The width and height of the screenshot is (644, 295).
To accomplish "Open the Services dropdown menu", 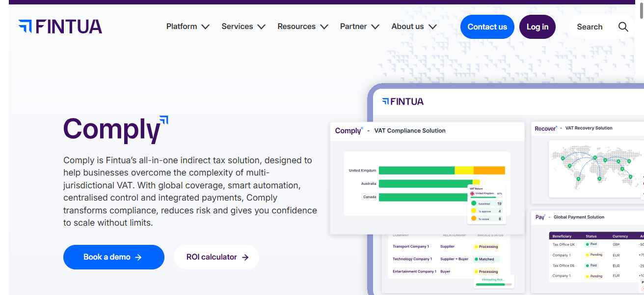I will tap(243, 27).
